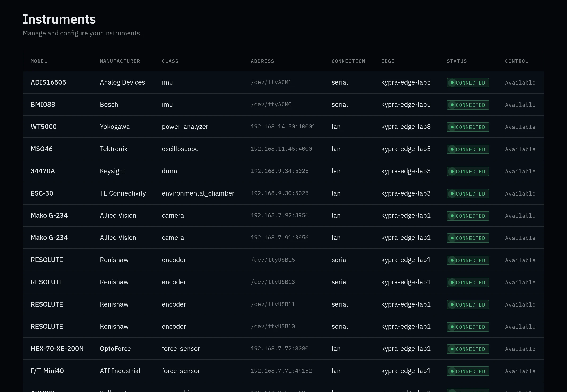This screenshot has height=392, width=567.
Task: Click the EDGE column header
Action: (x=388, y=61)
